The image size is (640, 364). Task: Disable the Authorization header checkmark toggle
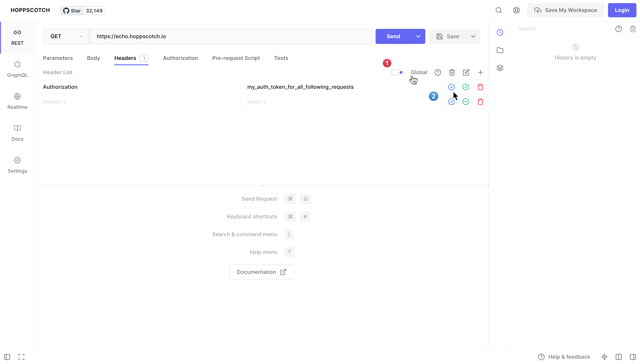[x=452, y=87]
